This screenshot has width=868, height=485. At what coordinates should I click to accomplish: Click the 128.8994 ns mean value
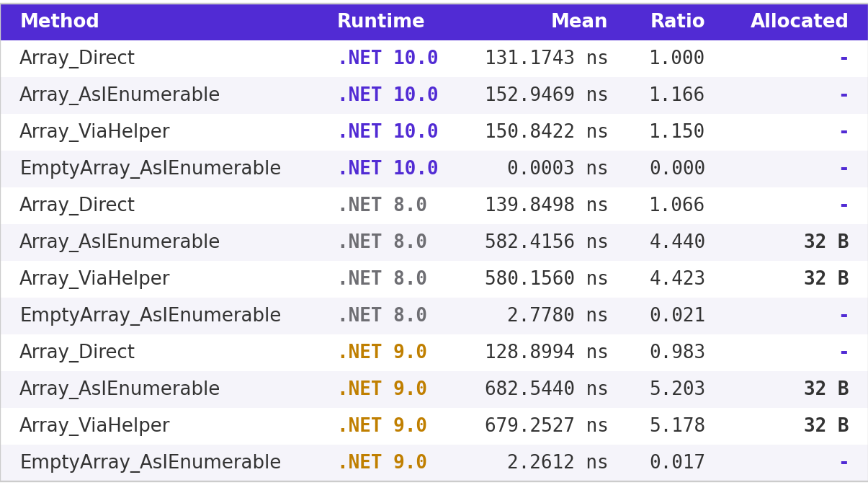pyautogui.click(x=546, y=352)
